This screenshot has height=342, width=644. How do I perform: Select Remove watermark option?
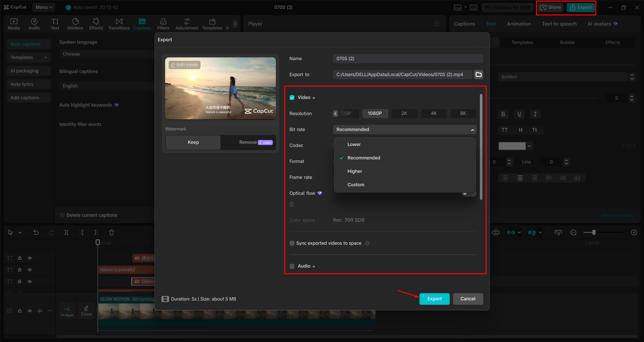(248, 142)
